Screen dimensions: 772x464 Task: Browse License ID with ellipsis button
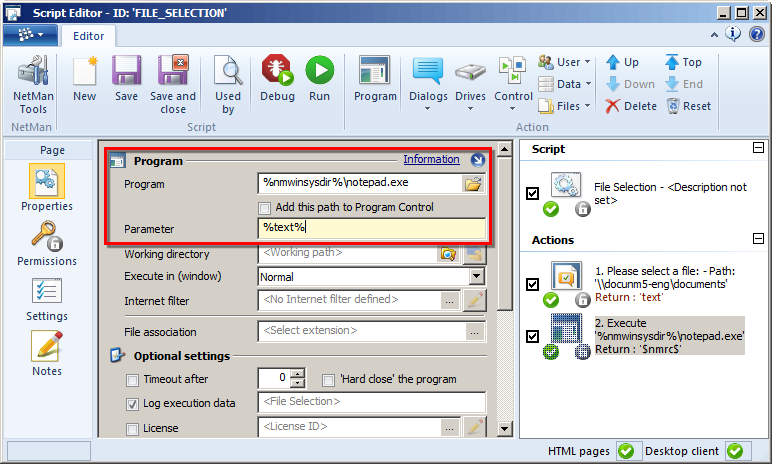click(x=450, y=428)
